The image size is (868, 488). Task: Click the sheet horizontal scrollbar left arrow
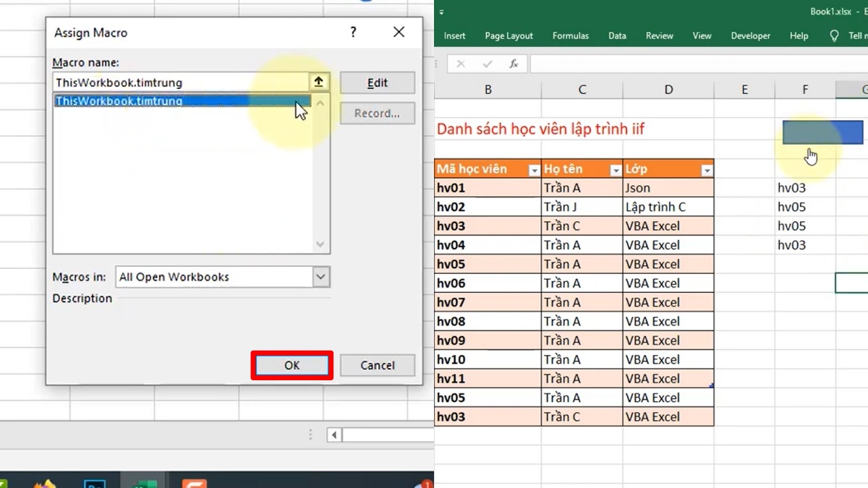(334, 435)
